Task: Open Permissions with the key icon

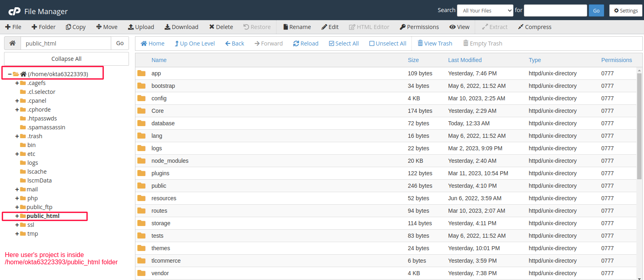Action: 403,27
